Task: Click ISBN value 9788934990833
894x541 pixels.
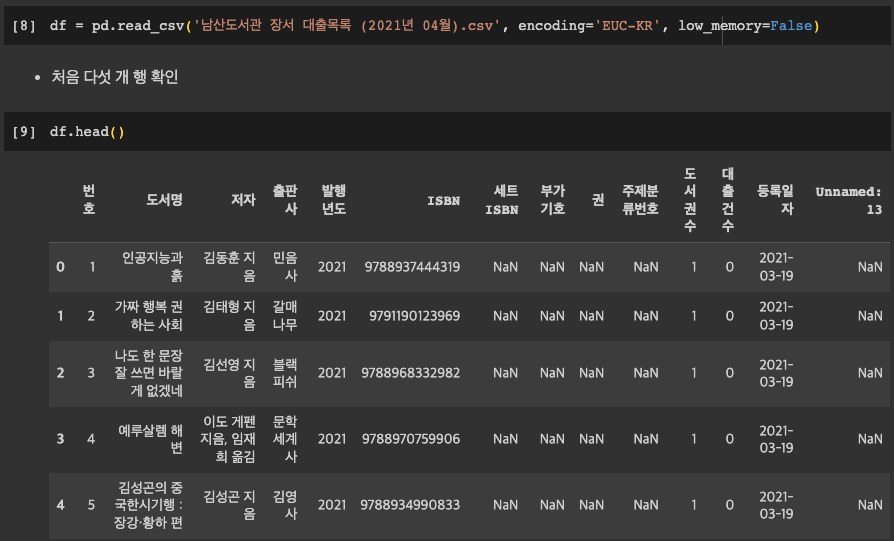Action: click(410, 505)
